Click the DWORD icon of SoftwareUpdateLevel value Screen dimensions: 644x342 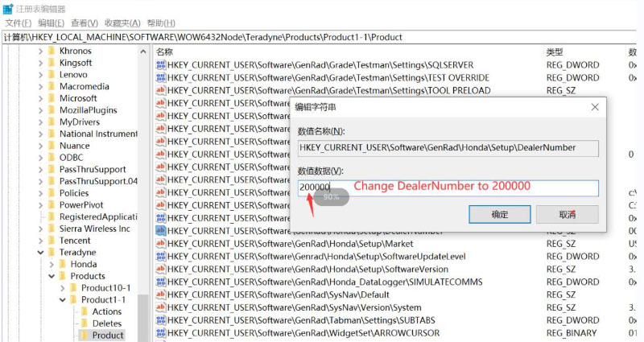[x=160, y=257]
